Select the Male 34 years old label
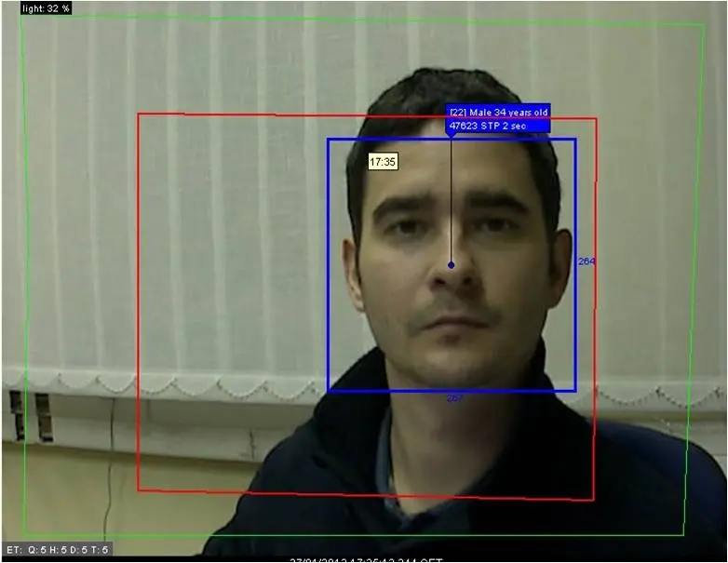Image resolution: width=728 pixels, height=563 pixels. 508,113
